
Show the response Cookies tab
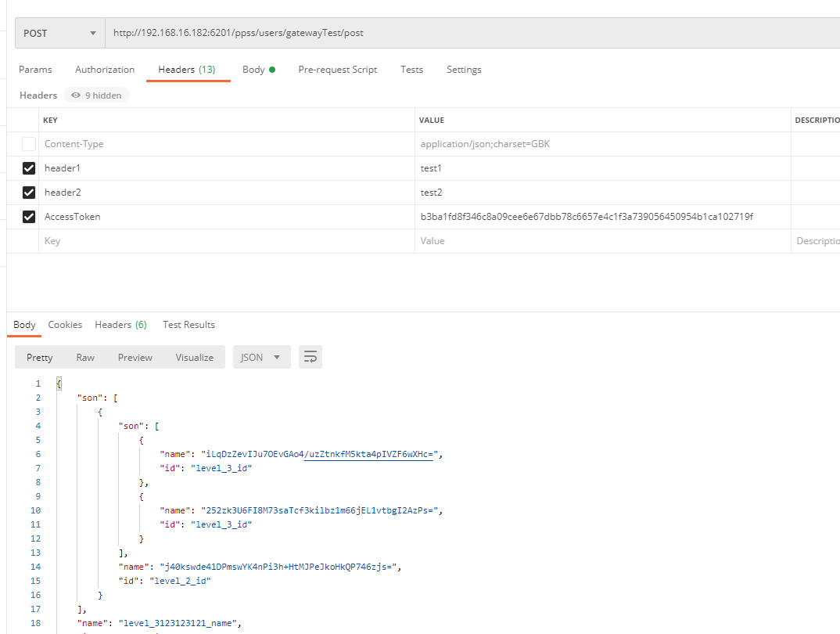(65, 325)
